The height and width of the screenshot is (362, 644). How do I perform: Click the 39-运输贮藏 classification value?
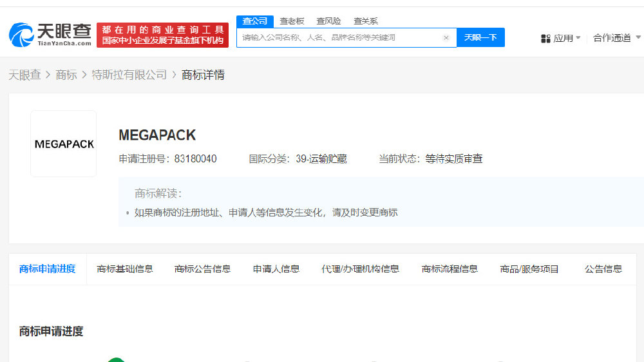pos(321,159)
